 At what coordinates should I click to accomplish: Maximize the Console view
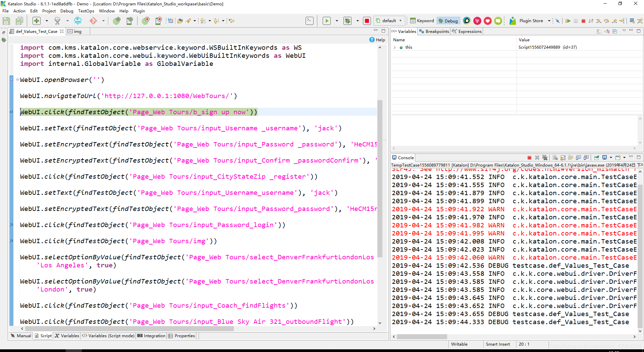639,157
